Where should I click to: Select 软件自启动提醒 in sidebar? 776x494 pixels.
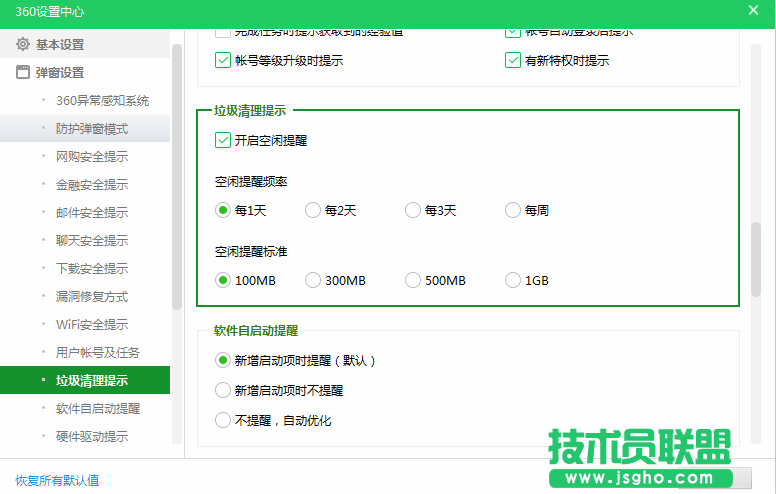click(85, 408)
